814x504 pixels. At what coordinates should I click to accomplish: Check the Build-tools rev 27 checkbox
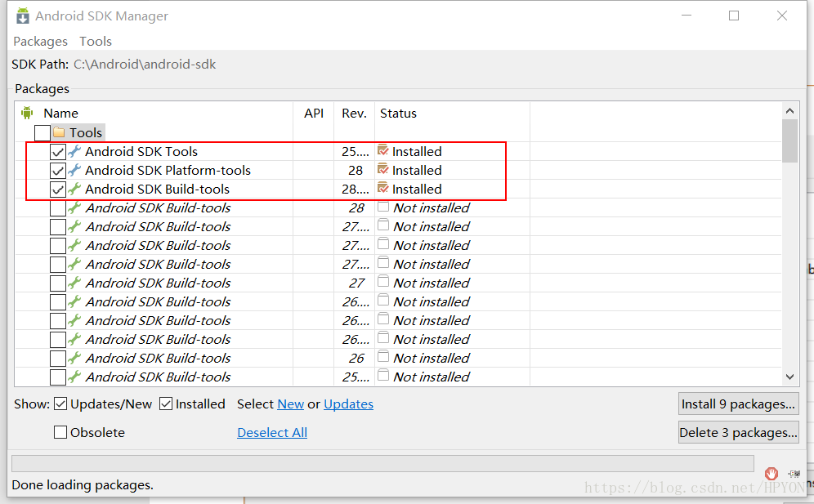click(58, 283)
